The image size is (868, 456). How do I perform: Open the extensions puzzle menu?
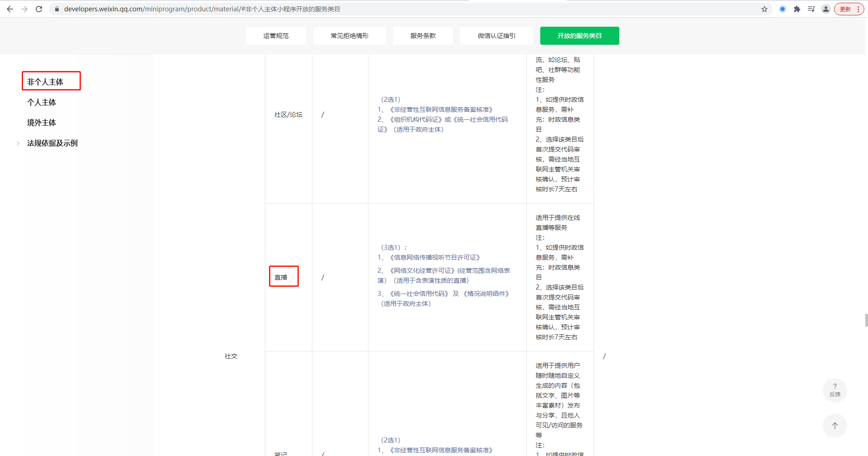click(x=797, y=9)
